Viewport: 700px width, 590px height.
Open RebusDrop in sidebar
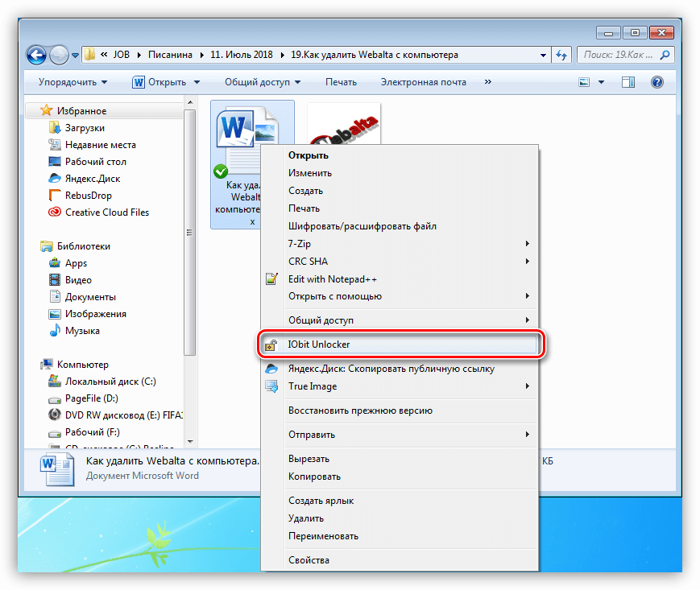coord(89,196)
